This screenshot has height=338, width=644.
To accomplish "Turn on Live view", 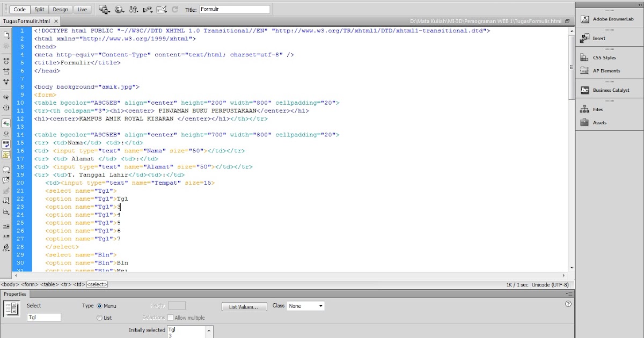I will [82, 10].
